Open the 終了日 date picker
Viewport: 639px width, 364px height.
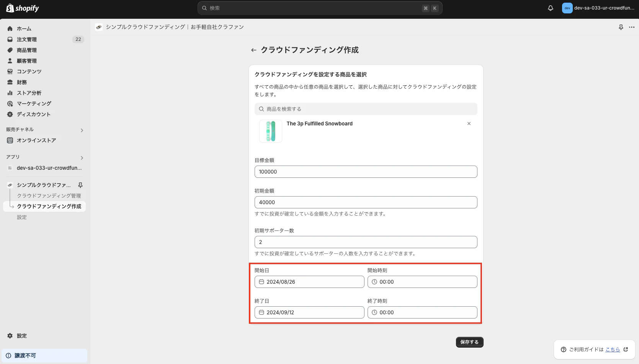point(262,312)
